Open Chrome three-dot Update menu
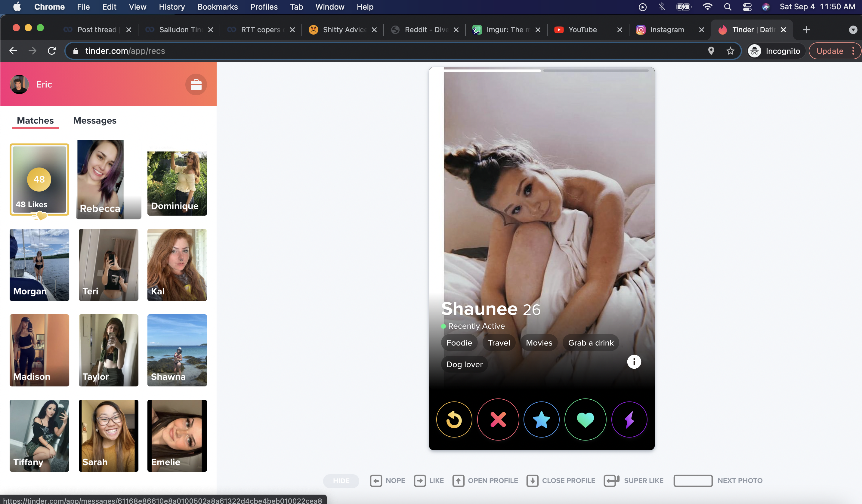 tap(853, 51)
